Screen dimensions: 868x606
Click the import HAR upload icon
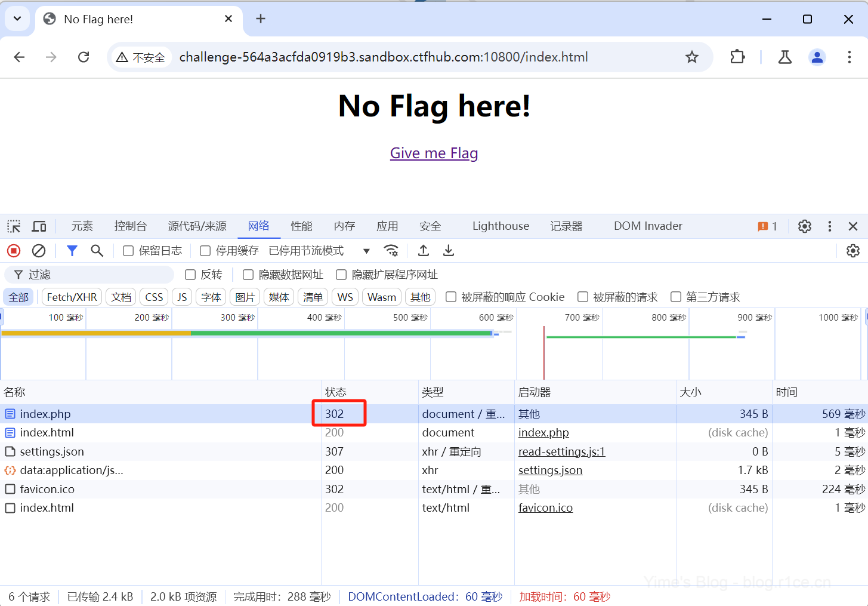[424, 251]
